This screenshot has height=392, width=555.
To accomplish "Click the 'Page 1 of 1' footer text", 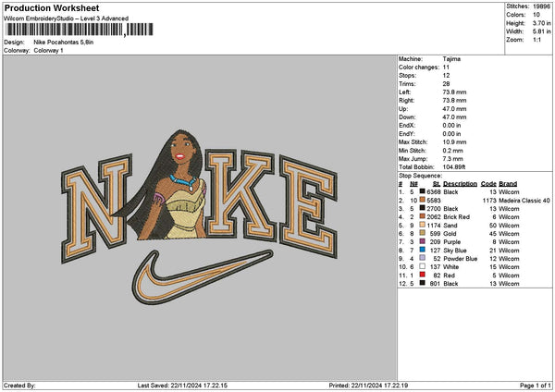I will (x=536, y=386).
